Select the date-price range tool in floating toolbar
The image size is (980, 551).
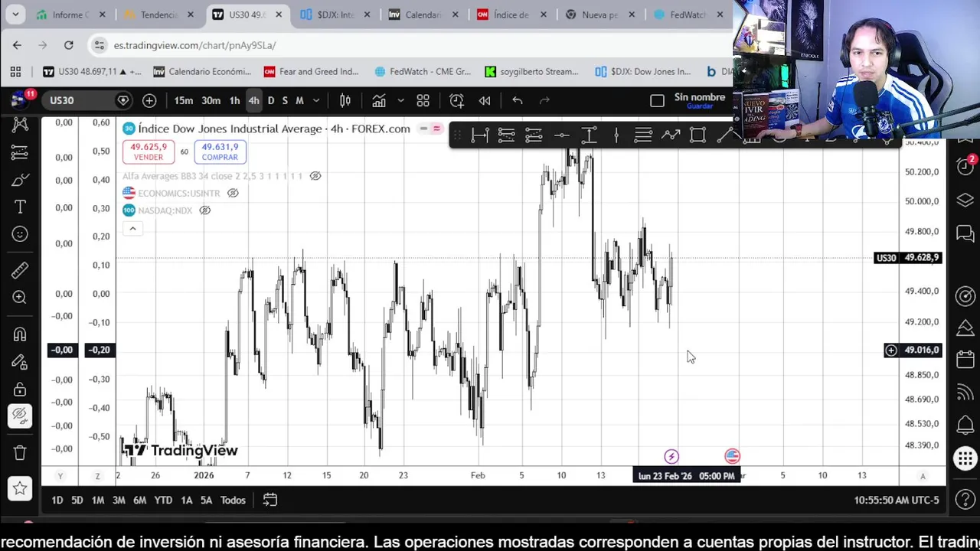(479, 135)
